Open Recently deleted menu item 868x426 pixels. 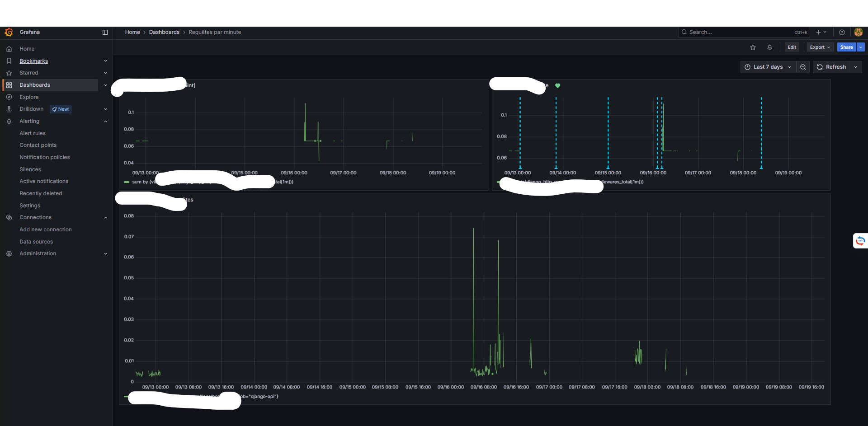pos(41,193)
